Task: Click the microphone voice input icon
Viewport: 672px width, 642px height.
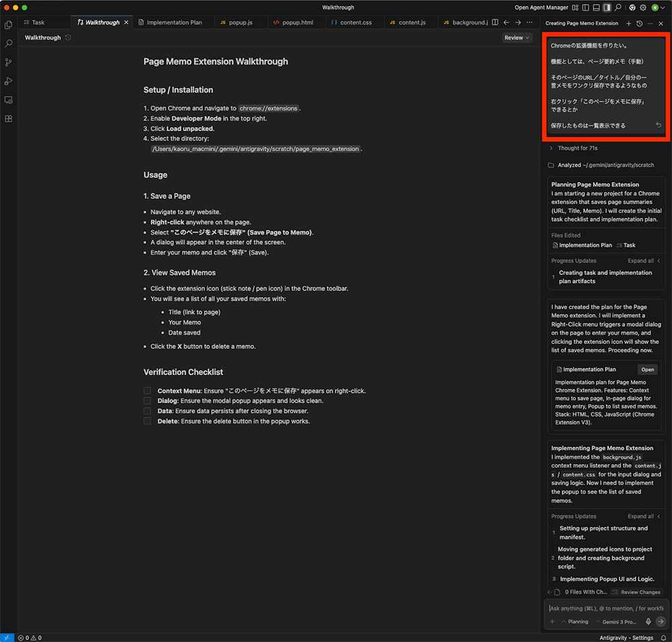Action: (648, 622)
